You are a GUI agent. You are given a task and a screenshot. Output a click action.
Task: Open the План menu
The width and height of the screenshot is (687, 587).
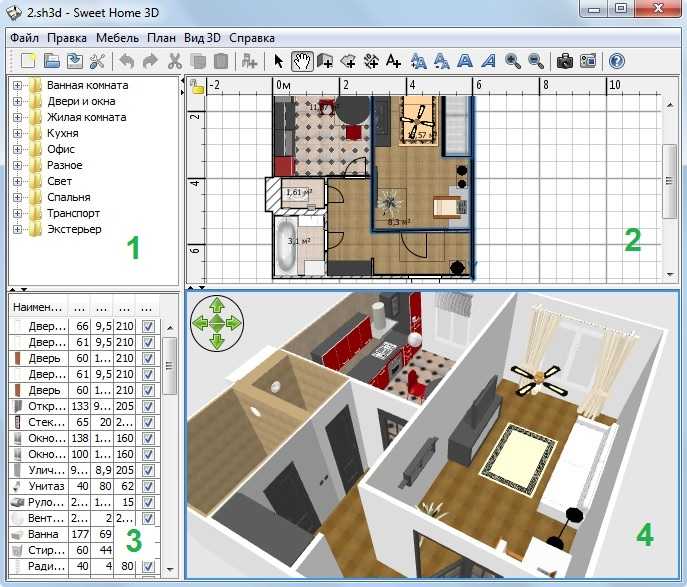point(161,38)
